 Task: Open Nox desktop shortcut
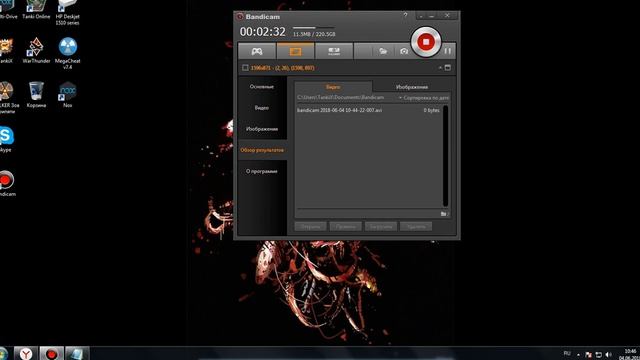tap(67, 95)
